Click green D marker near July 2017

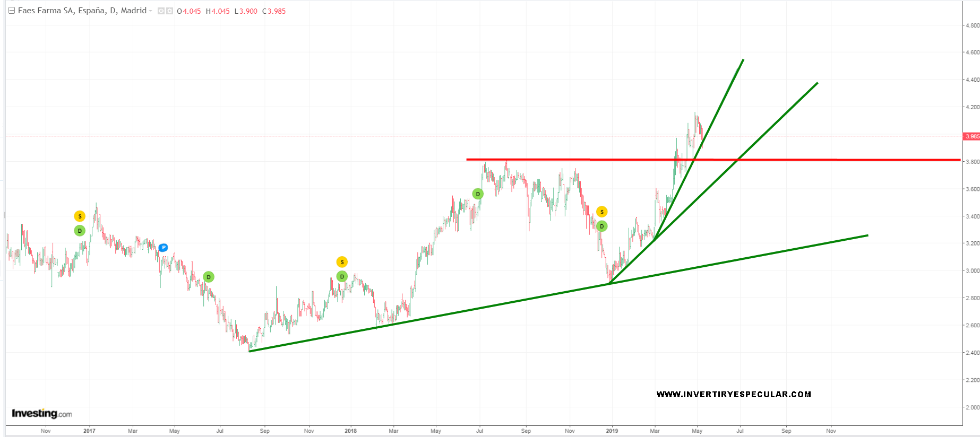(209, 277)
